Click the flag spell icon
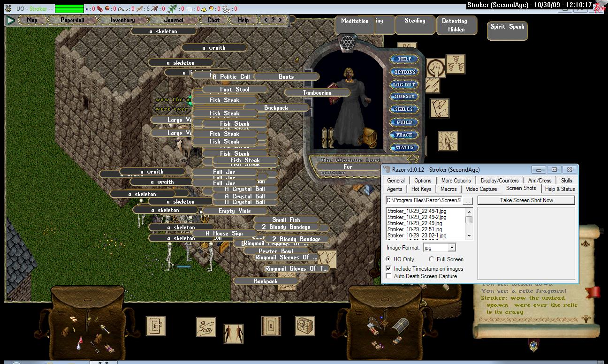Viewport: 608px width, 364px height. 440,108
